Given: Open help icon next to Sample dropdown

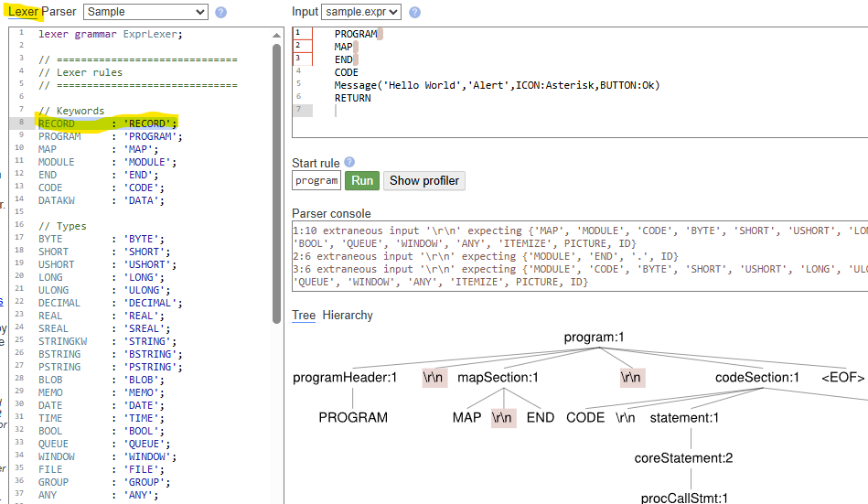Looking at the screenshot, I should [x=220, y=13].
